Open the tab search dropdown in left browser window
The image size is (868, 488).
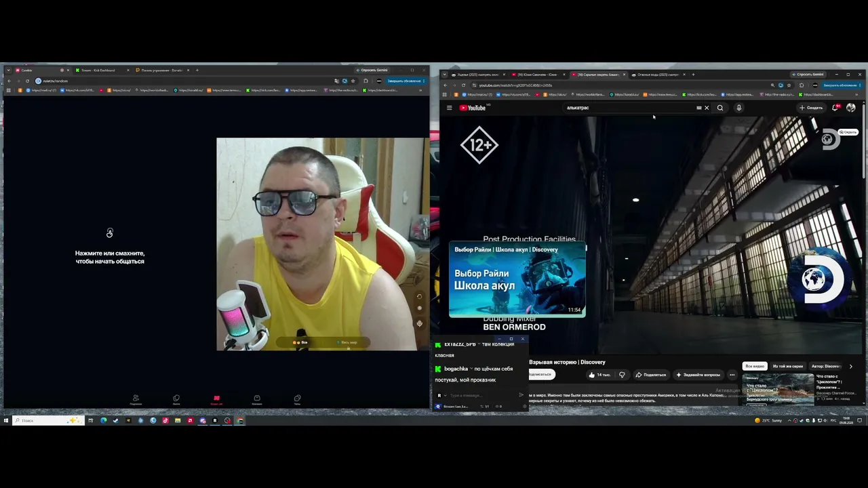[x=9, y=70]
